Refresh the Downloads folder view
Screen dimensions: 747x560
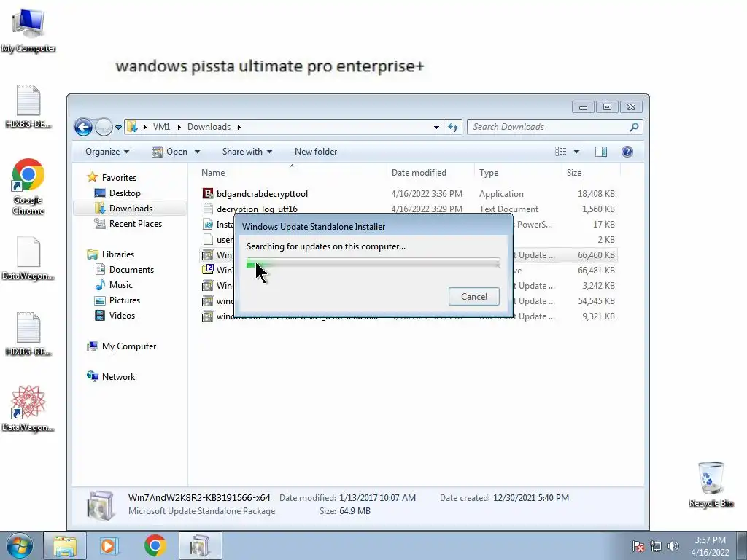(452, 127)
